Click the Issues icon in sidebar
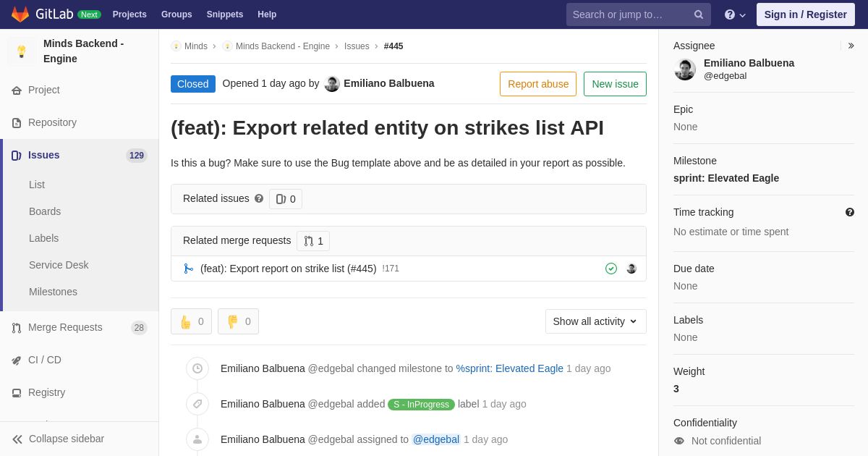 [x=17, y=156]
